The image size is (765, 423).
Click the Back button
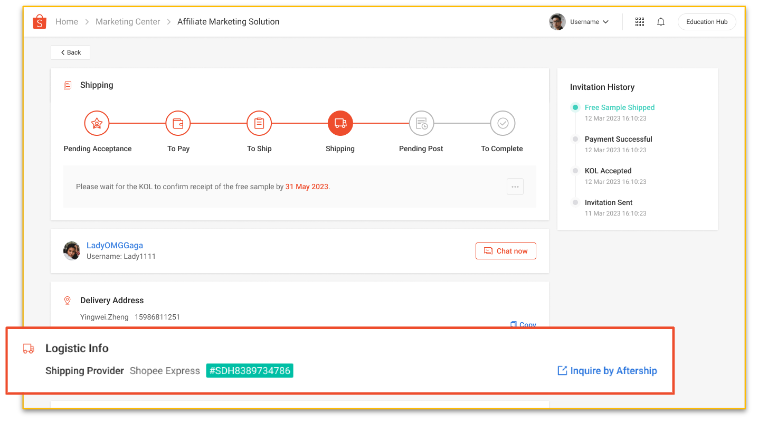(70, 52)
